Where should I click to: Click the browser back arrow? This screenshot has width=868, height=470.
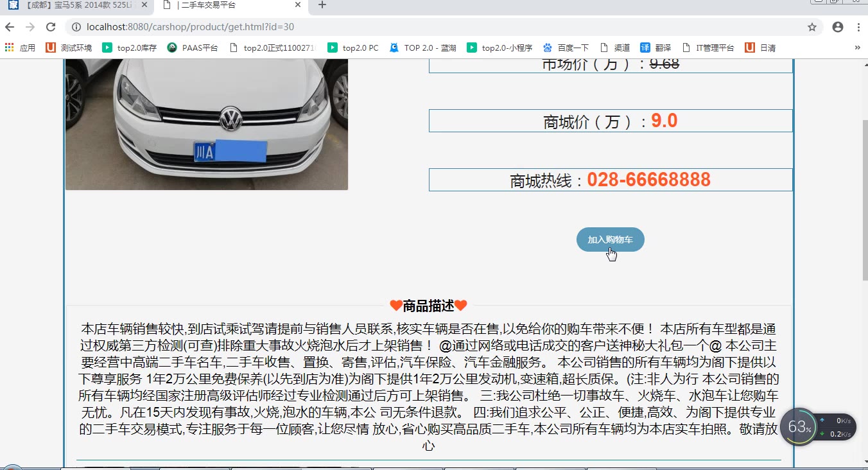click(x=10, y=27)
